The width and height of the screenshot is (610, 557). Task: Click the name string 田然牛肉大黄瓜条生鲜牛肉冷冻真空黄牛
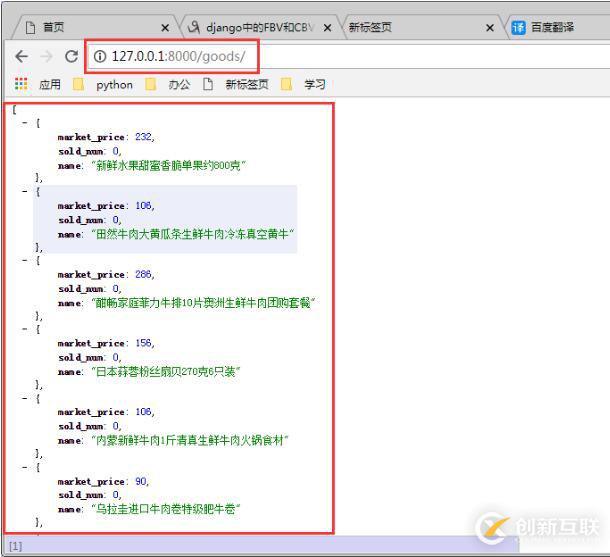193,234
